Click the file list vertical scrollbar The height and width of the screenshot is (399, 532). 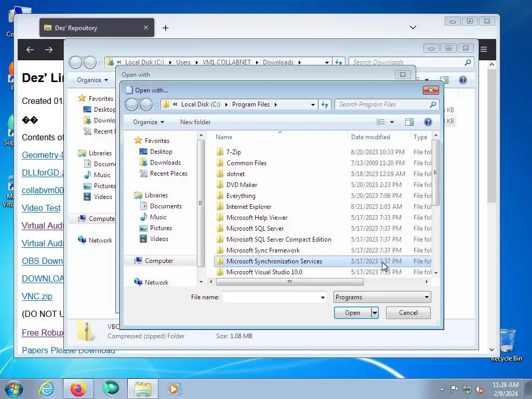click(x=436, y=172)
